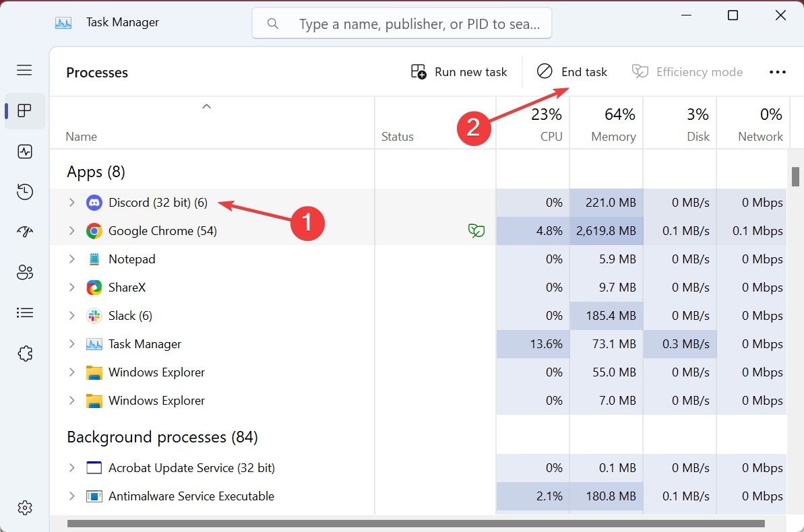Click the Slack app icon
This screenshot has width=804, height=532.
pos(94,316)
